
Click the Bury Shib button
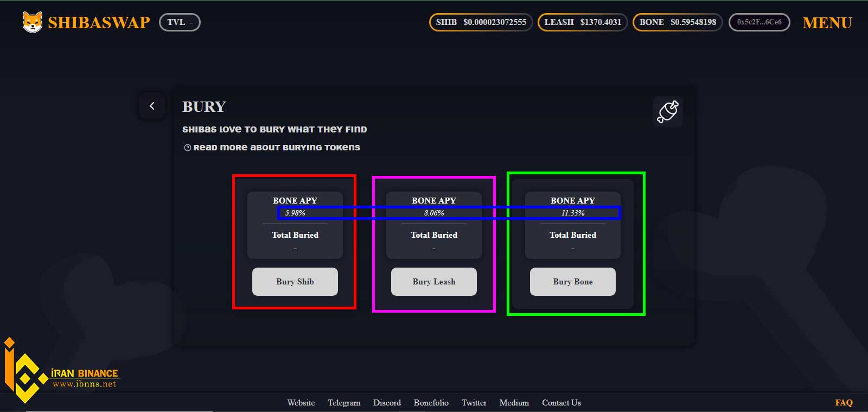(x=295, y=282)
